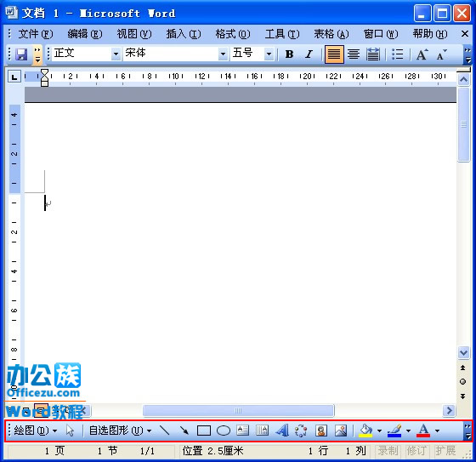Expand formatting toolbar options at right end
Viewport: 476px width, 462px height.
pyautogui.click(x=467, y=54)
